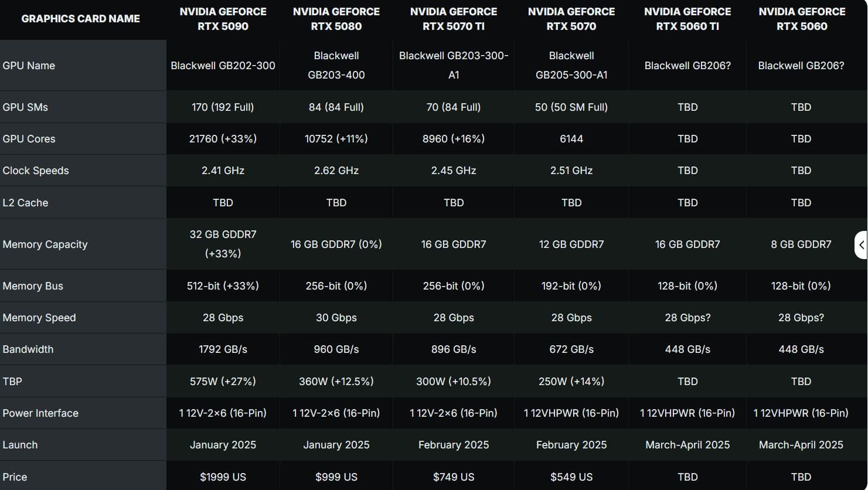Click the 2.62 GHz clock speed cell
Image resolution: width=868 pixels, height=490 pixels.
pos(336,171)
